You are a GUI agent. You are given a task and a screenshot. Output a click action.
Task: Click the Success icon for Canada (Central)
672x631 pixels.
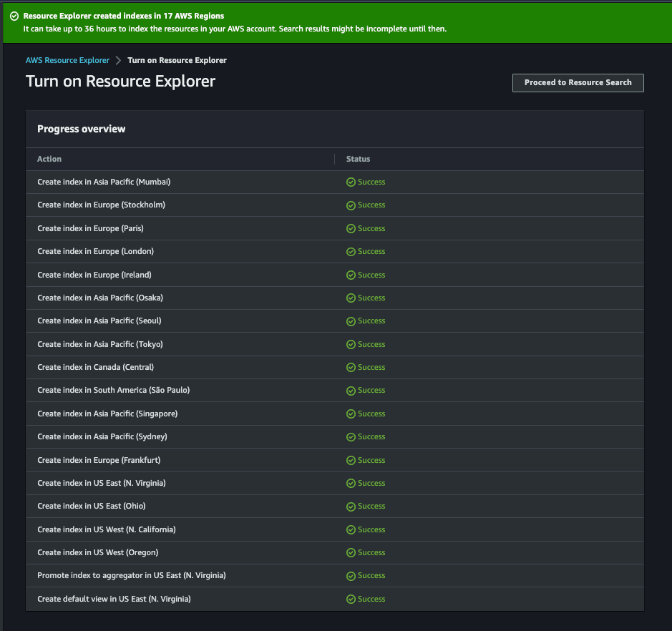(x=351, y=367)
